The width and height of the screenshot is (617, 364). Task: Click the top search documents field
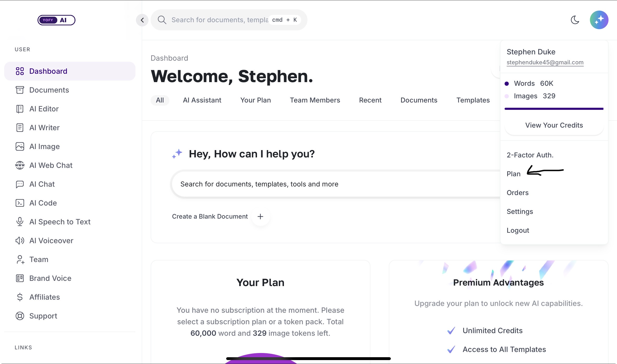(220, 20)
